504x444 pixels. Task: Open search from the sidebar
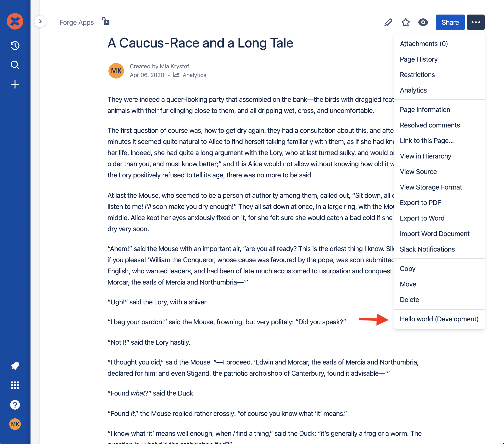15,65
